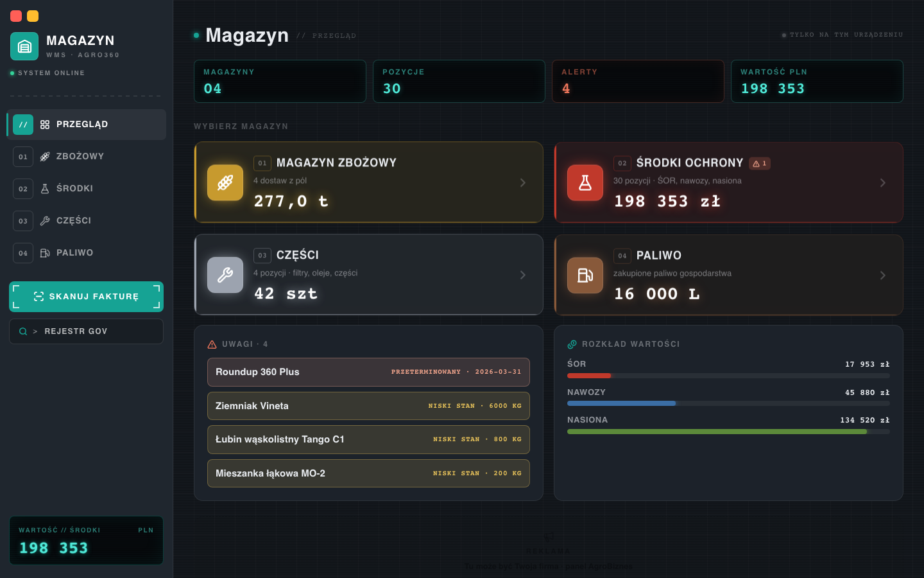Click the '277,0 t' value on Zbożowy card

tap(291, 201)
